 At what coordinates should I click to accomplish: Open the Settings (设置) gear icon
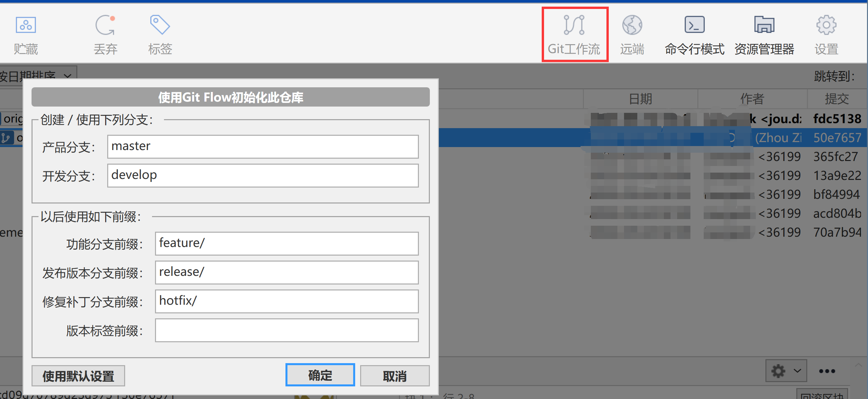click(826, 35)
